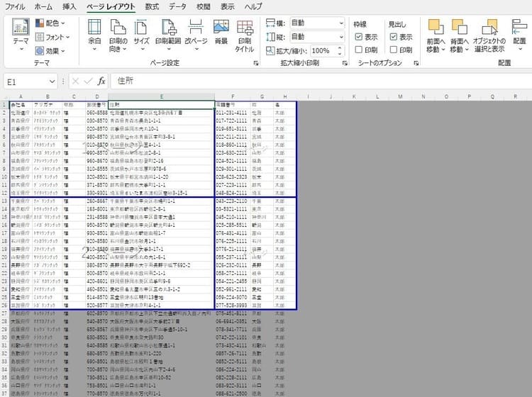Switch to the データ ribbon tab

click(178, 6)
